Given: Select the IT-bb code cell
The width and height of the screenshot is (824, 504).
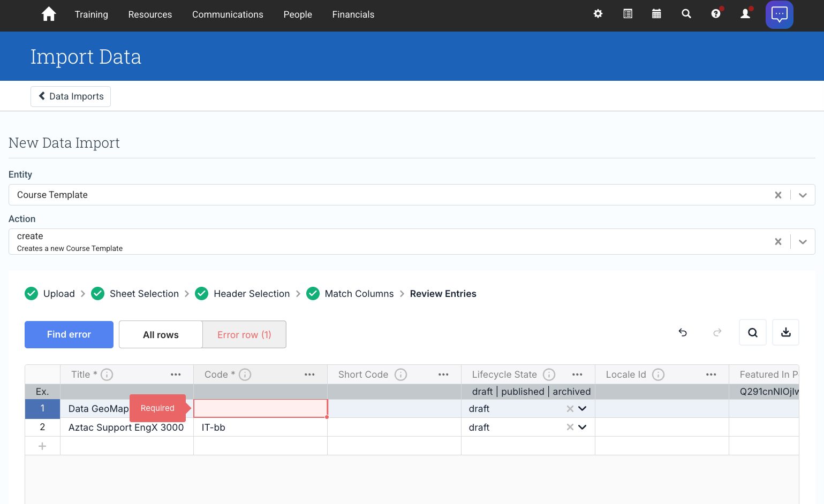Looking at the screenshot, I should (260, 427).
